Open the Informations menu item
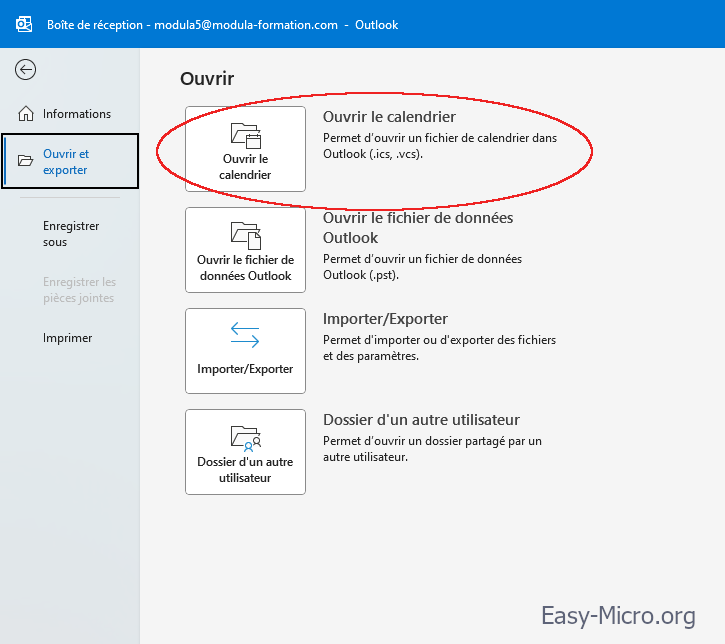The width and height of the screenshot is (725, 644). pyautogui.click(x=69, y=114)
